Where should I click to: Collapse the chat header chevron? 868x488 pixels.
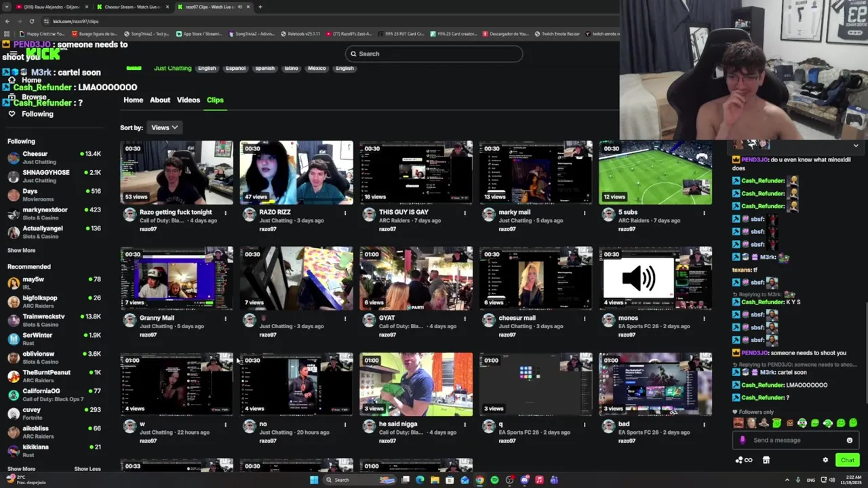pyautogui.click(x=856, y=146)
